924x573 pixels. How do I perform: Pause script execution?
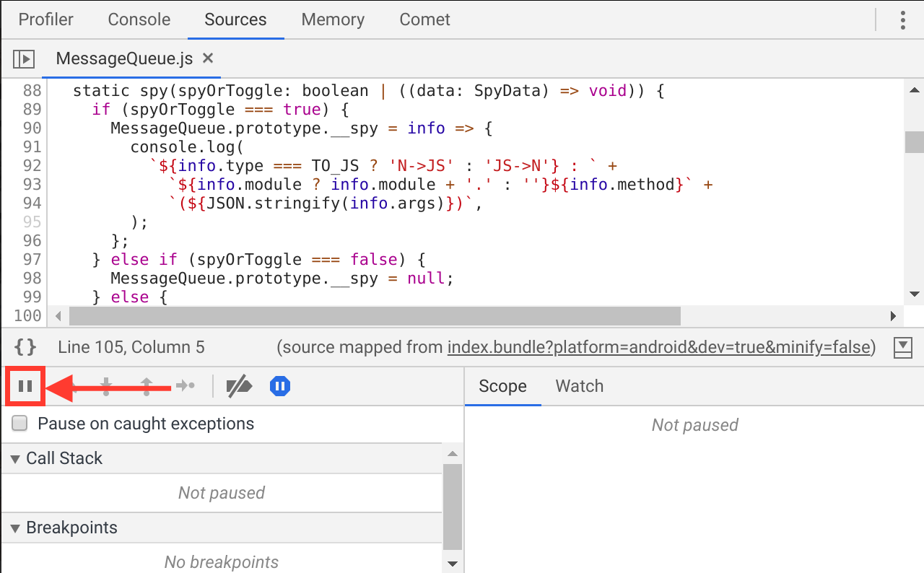click(25, 386)
